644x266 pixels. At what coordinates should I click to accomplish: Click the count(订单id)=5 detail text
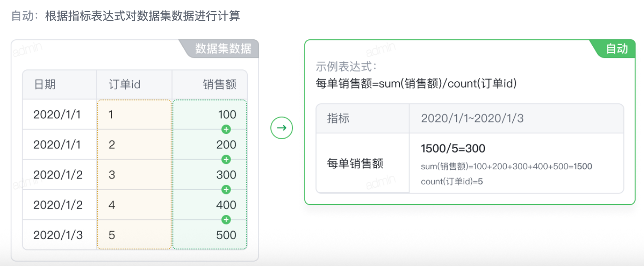(x=452, y=181)
